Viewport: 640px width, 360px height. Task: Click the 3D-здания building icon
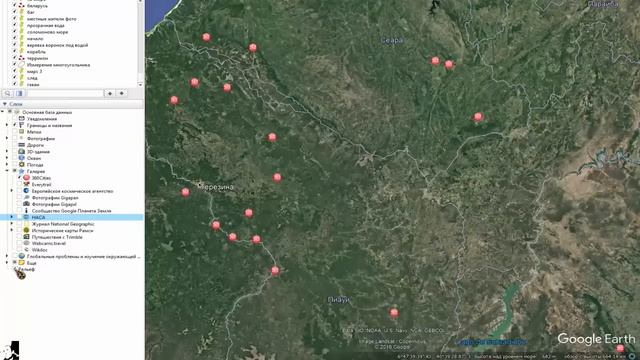pyautogui.click(x=22, y=151)
